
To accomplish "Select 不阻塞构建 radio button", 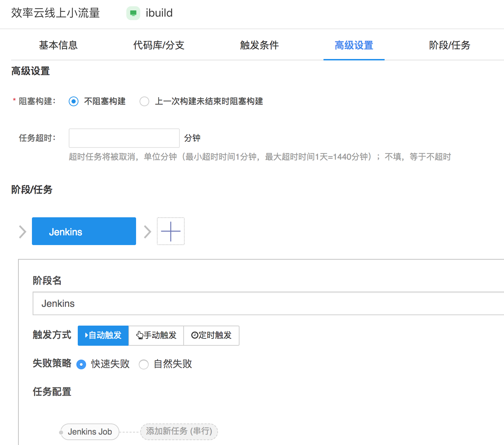I will (x=74, y=101).
